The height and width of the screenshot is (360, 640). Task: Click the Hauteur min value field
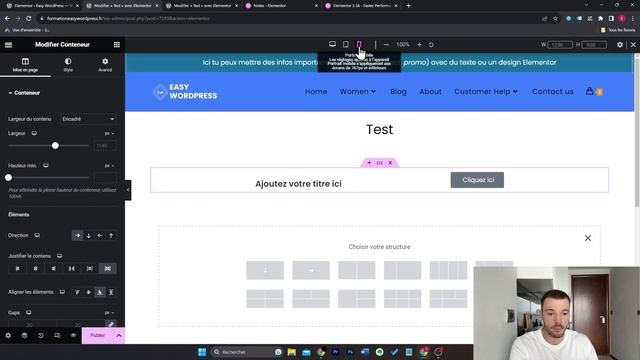coord(105,178)
